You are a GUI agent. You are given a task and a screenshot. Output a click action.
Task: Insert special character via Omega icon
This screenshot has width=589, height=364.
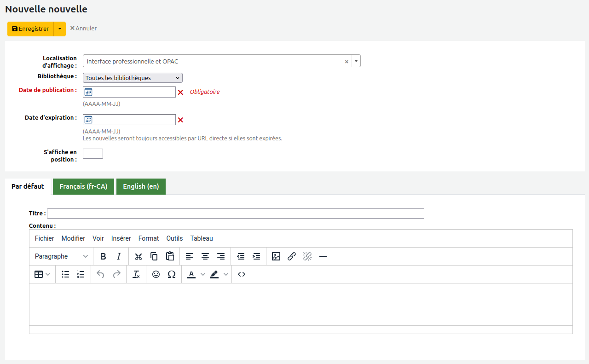coord(172,274)
